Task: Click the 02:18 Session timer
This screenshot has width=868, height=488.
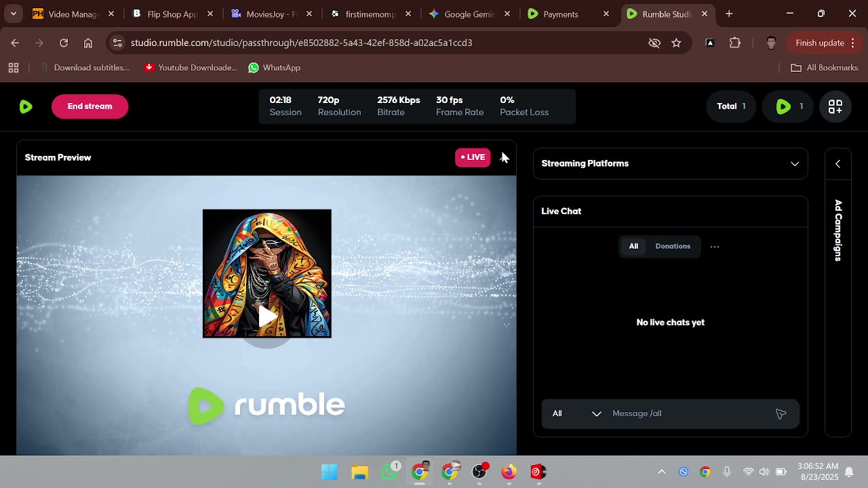Action: (285, 106)
